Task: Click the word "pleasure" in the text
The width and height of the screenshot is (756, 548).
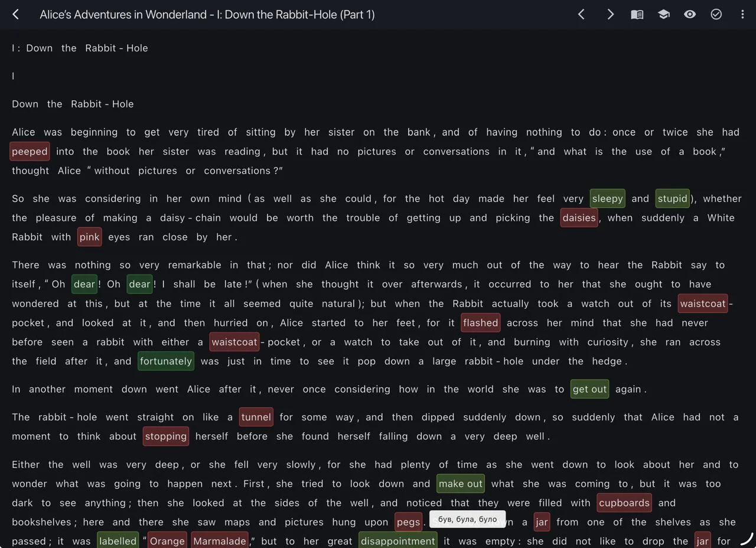Action: (56, 218)
